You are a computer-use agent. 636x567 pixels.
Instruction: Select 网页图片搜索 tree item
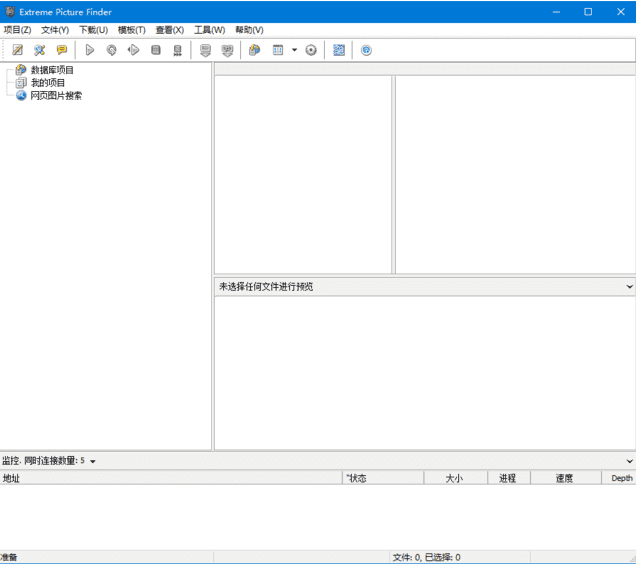pyautogui.click(x=56, y=96)
